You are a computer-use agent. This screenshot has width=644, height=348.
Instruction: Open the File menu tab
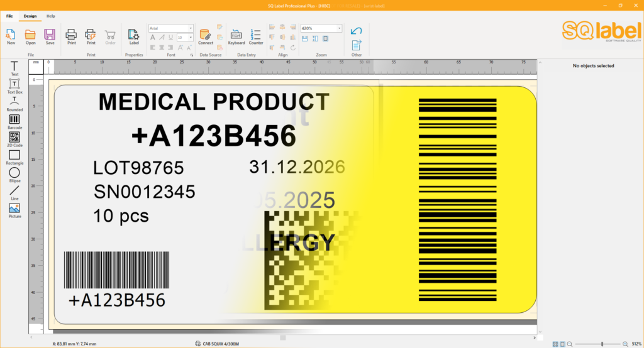tap(9, 16)
